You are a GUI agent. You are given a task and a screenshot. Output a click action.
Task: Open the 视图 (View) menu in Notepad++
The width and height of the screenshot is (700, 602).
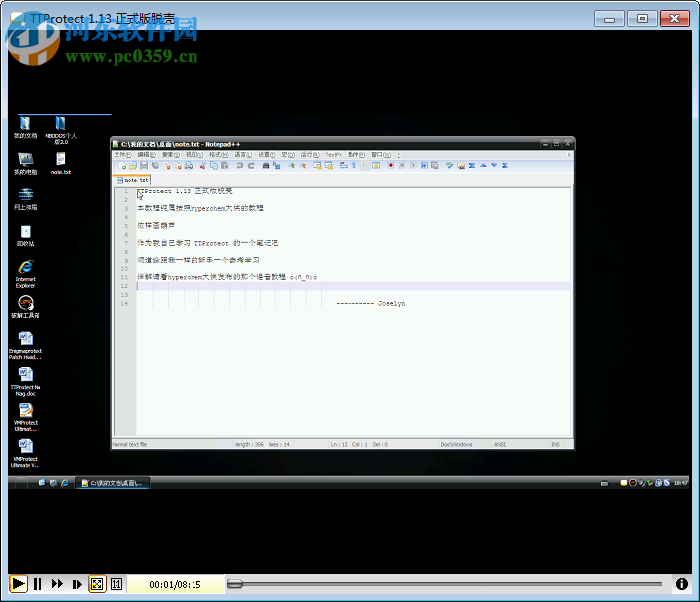pos(194,154)
